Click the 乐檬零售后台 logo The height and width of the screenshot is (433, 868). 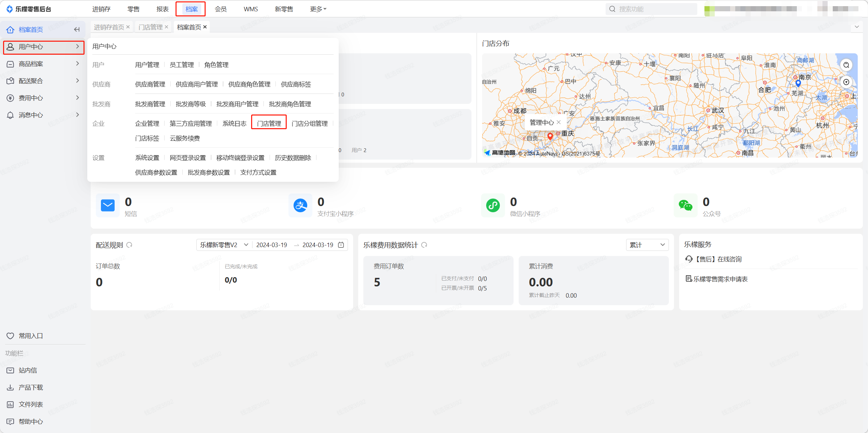(x=29, y=9)
